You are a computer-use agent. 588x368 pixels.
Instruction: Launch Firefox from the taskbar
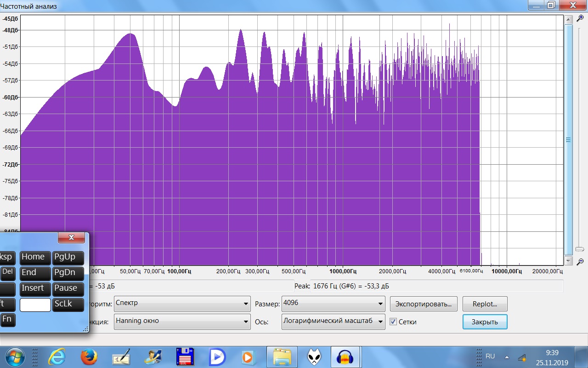[89, 357]
